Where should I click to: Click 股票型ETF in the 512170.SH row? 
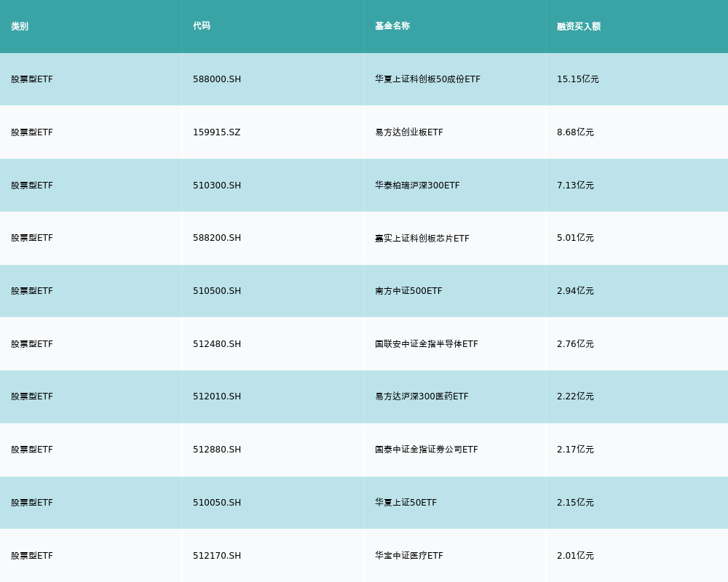32,556
